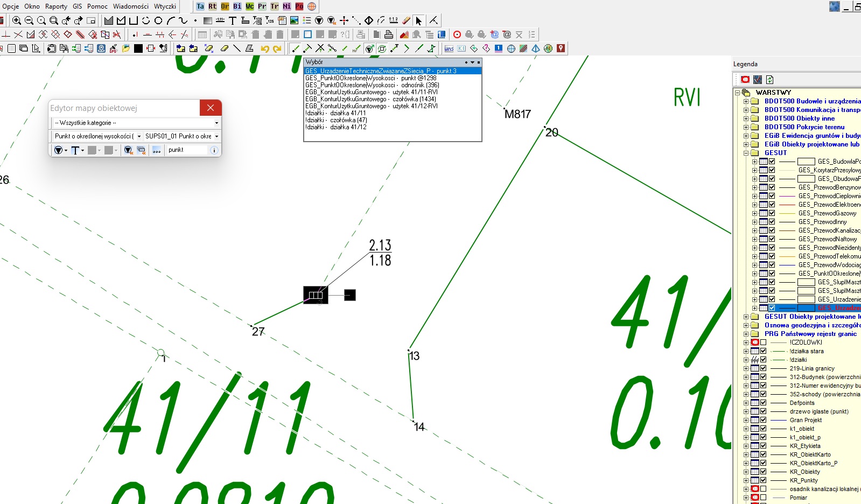This screenshot has height=504, width=861.
Task: Click the refresh page icon in Legenda toolbar
Action: point(770,80)
